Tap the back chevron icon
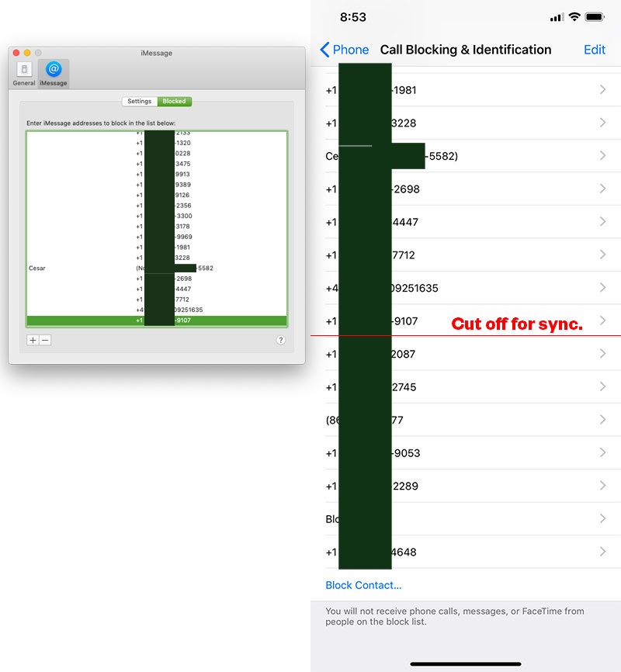The image size is (621, 672). [x=324, y=50]
